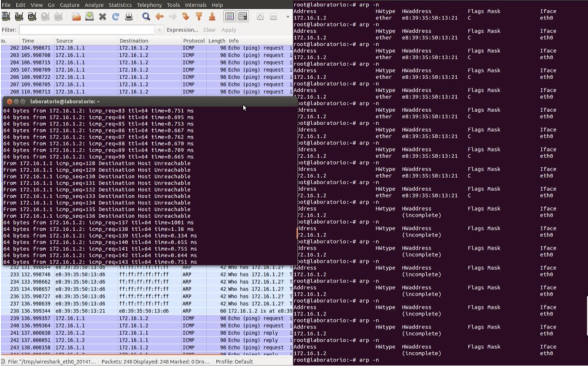
Task: Click Packets: 248 Displayed status text
Action: click(x=154, y=362)
